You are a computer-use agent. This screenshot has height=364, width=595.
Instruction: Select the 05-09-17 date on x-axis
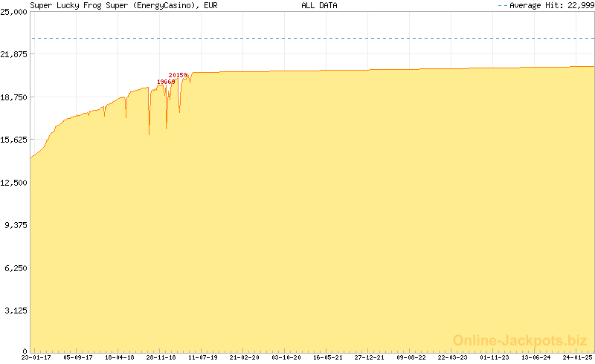(x=78, y=357)
